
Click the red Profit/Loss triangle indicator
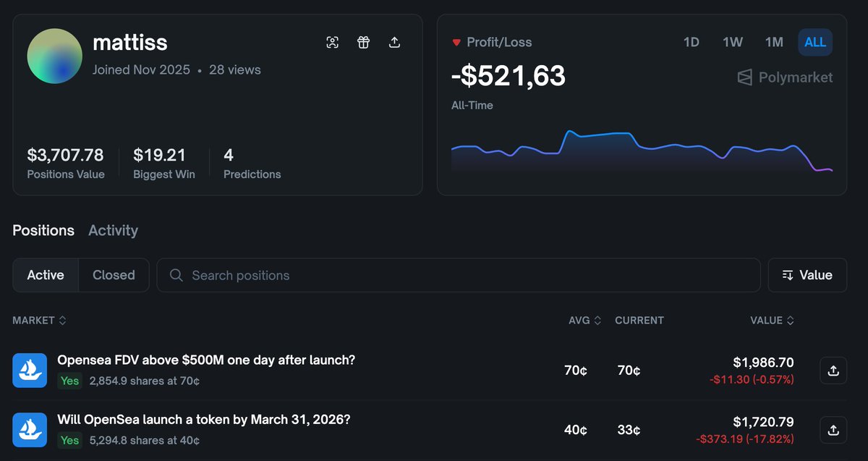[x=456, y=43]
